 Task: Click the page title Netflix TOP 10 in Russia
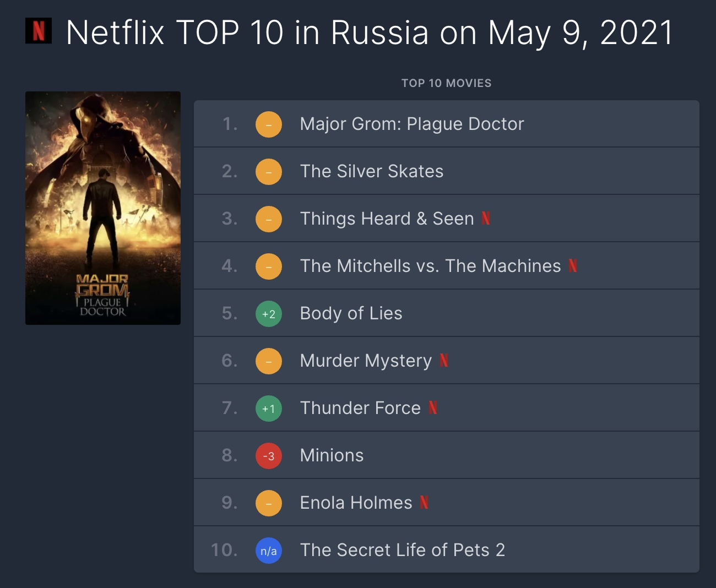370,32
